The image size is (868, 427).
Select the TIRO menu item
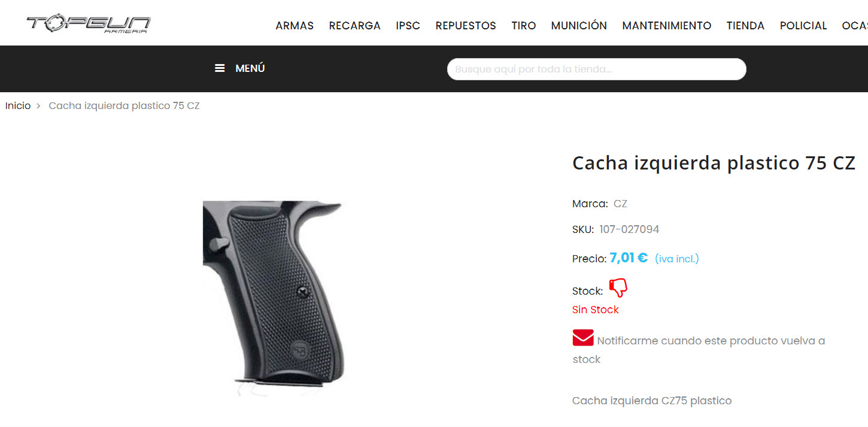(x=523, y=26)
